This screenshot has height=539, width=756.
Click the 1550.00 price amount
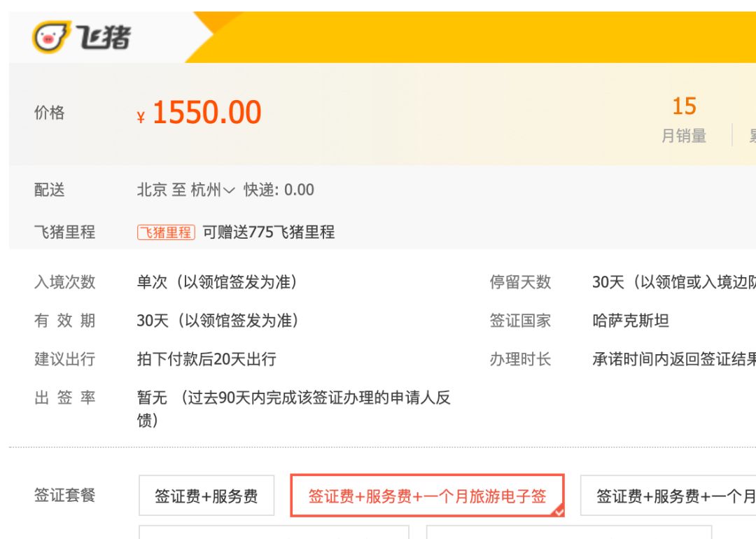tap(206, 112)
